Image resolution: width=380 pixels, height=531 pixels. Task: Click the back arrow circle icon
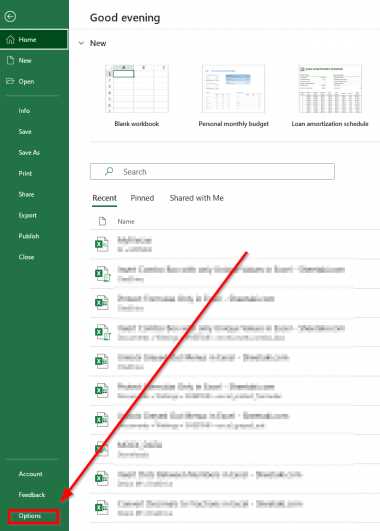coord(10,16)
